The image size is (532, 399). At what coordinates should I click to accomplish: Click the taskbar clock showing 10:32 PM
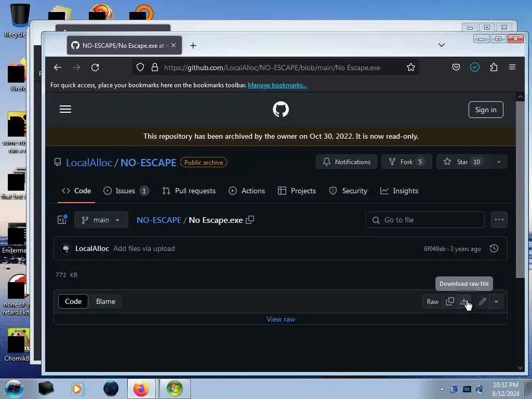click(x=506, y=389)
